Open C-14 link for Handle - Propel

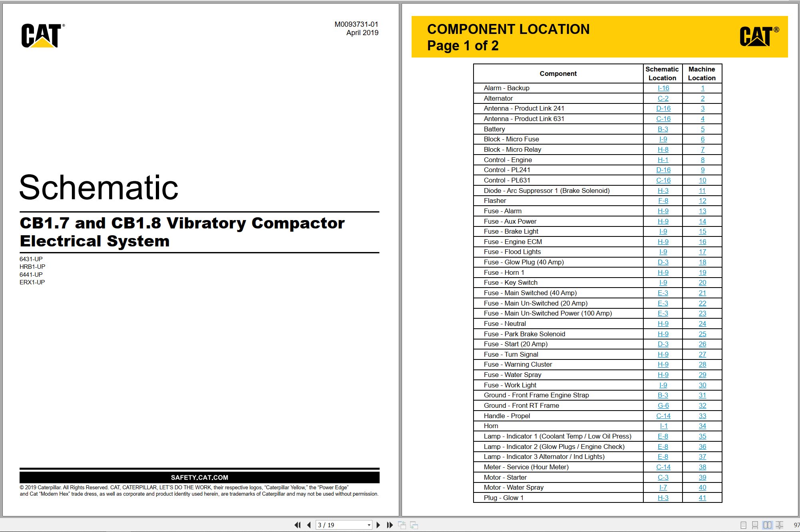point(663,416)
